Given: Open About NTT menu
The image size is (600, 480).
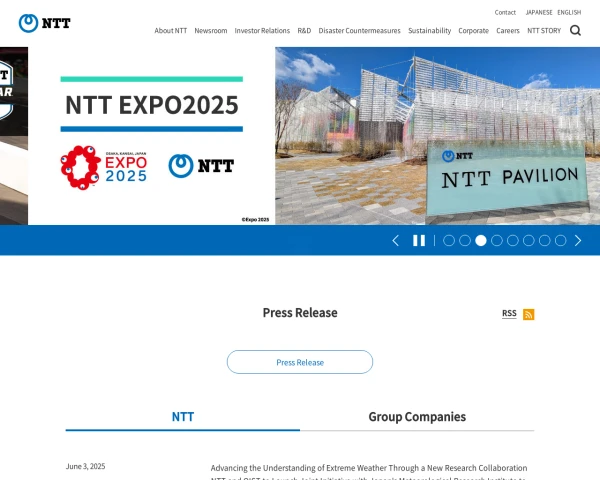Looking at the screenshot, I should 171,31.
